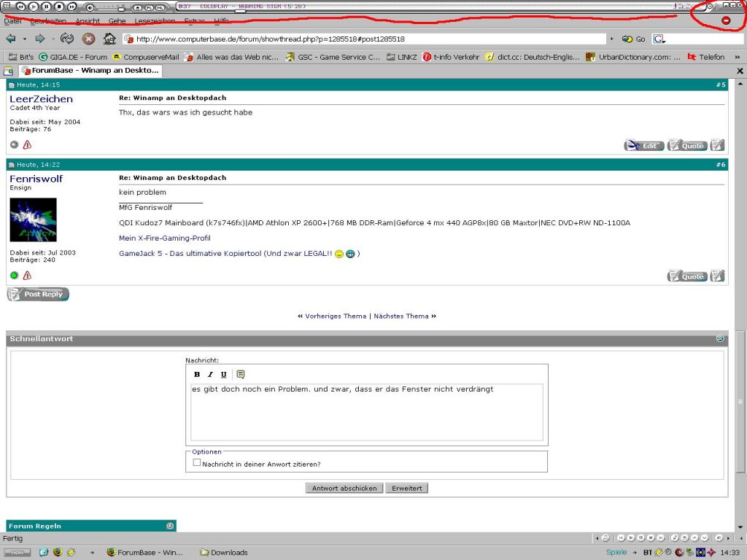747x560 pixels.
Task: Go to Nächstes Thema
Action: [x=401, y=316]
